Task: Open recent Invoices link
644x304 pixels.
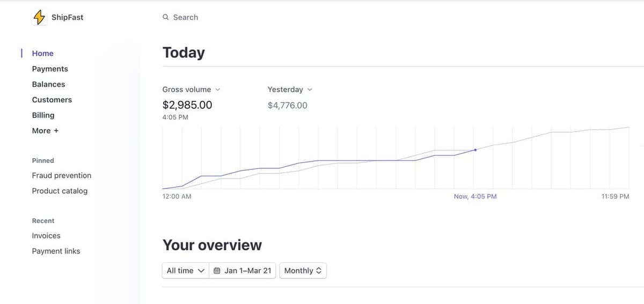Action: pyautogui.click(x=46, y=236)
